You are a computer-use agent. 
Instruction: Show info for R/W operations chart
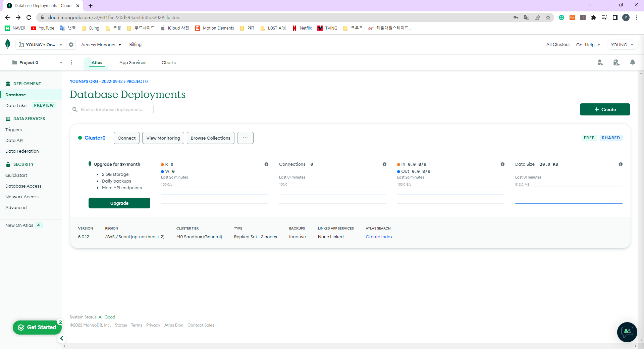click(266, 164)
